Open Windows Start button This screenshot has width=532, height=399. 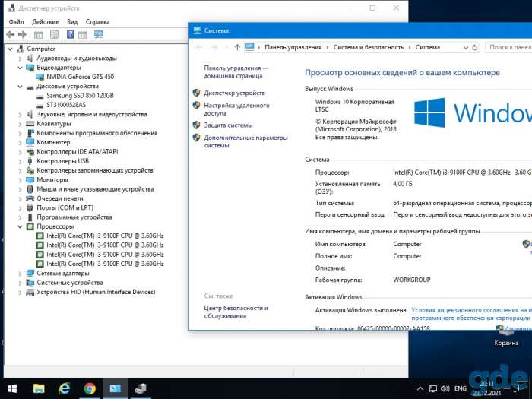(x=13, y=388)
